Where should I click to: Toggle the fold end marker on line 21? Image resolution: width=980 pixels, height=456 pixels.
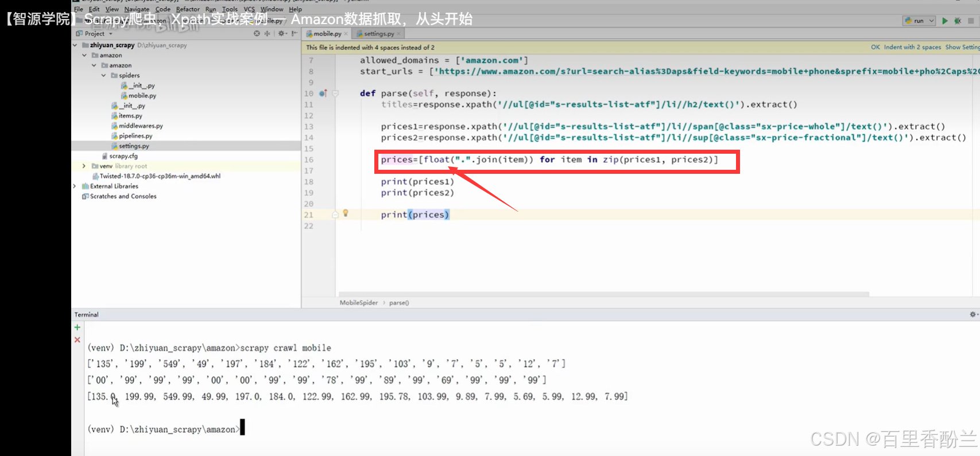pyautogui.click(x=335, y=215)
